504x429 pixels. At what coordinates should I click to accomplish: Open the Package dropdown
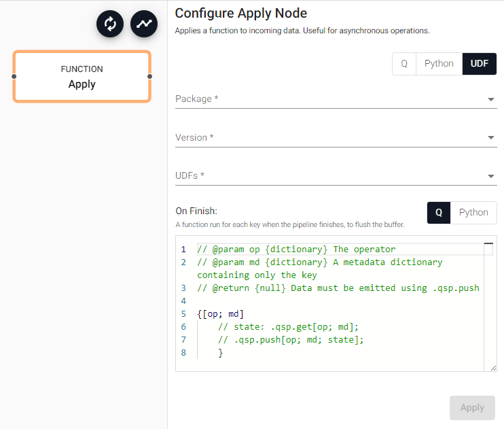(336, 99)
